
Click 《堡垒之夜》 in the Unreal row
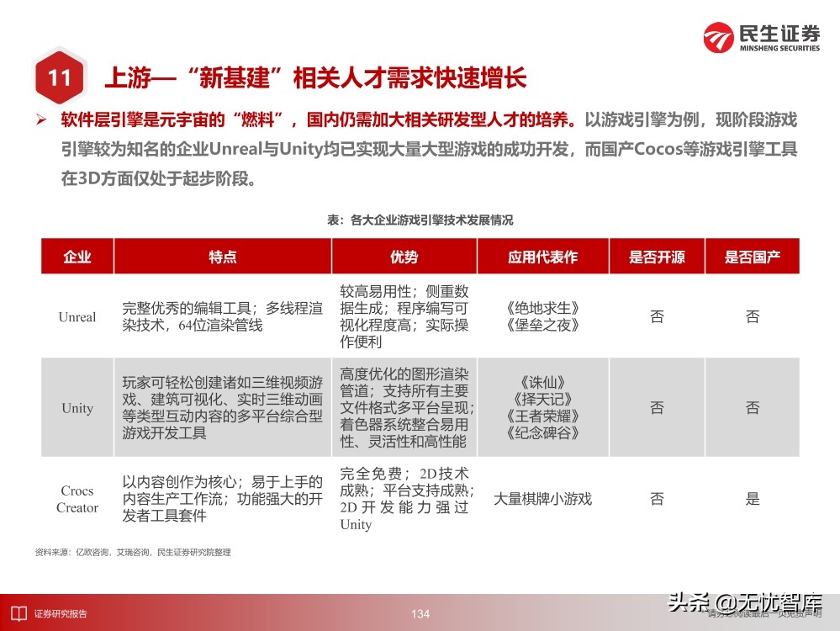(x=542, y=325)
